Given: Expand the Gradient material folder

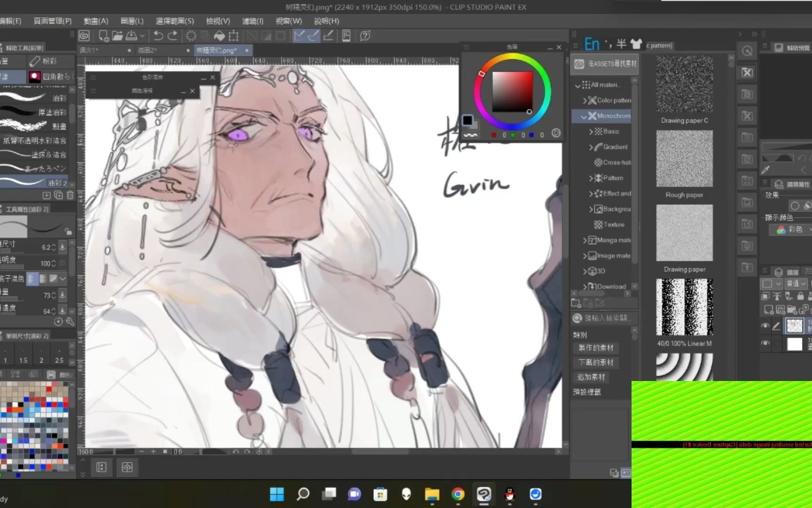Looking at the screenshot, I should pos(591,147).
